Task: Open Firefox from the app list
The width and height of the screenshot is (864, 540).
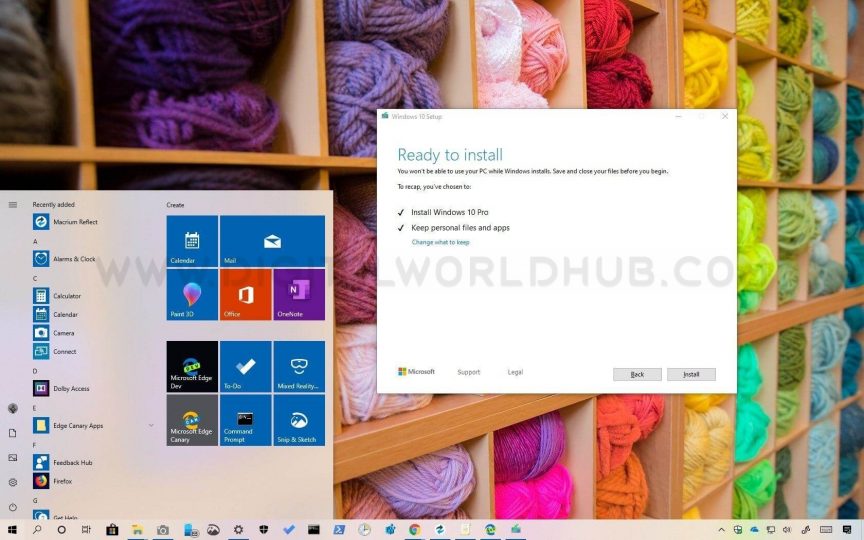Action: point(62,481)
